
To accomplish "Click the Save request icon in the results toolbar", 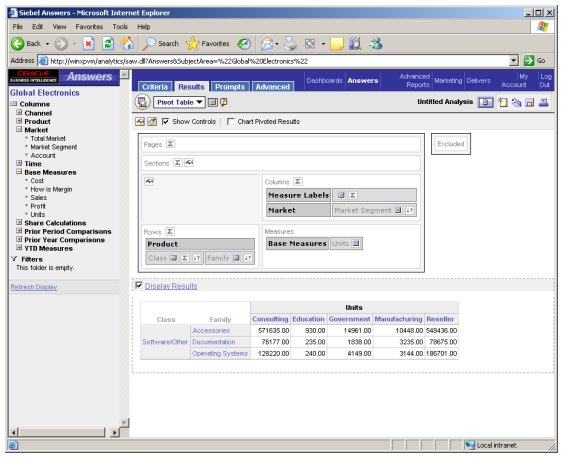I will pyautogui.click(x=529, y=102).
